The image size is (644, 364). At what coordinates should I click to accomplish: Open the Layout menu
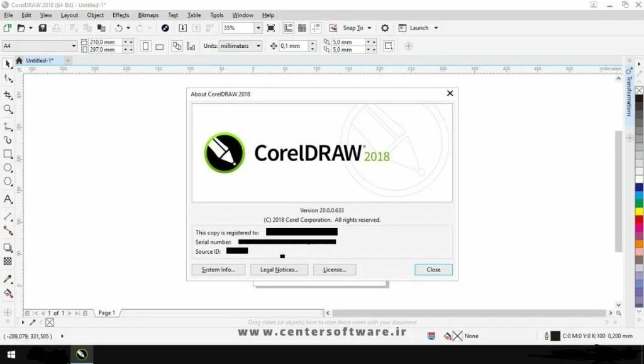[x=69, y=15]
